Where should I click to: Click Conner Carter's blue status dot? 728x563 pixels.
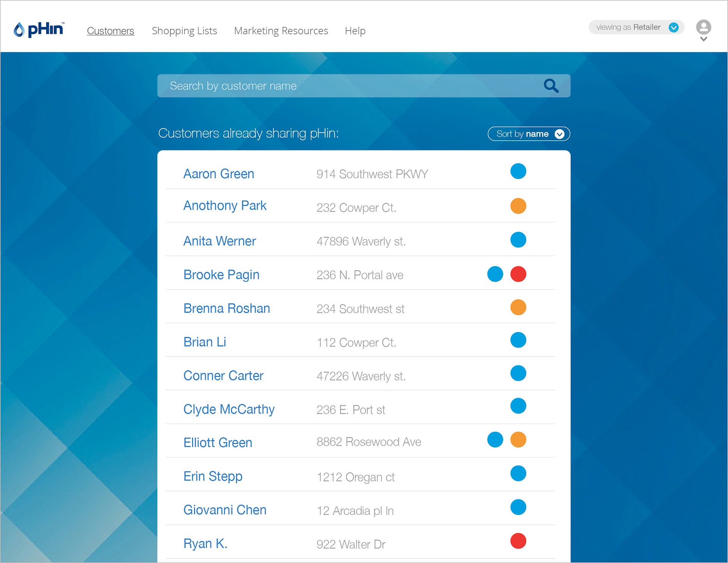[518, 373]
